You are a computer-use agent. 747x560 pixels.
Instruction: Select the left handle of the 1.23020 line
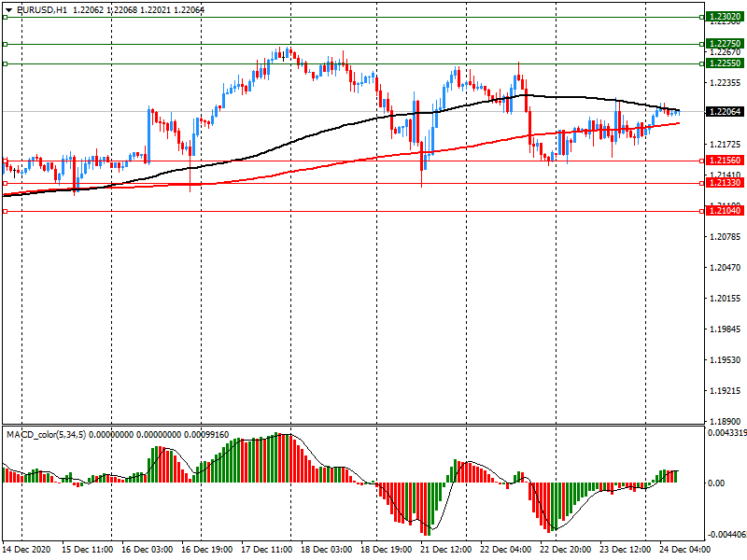click(x=5, y=17)
